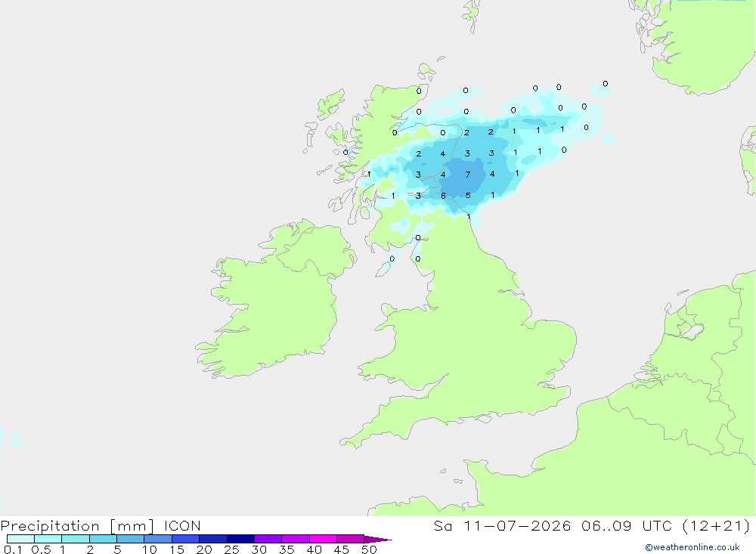The width and height of the screenshot is (756, 554).
Task: Click the "6" precipitation value on the map
Action: [443, 196]
